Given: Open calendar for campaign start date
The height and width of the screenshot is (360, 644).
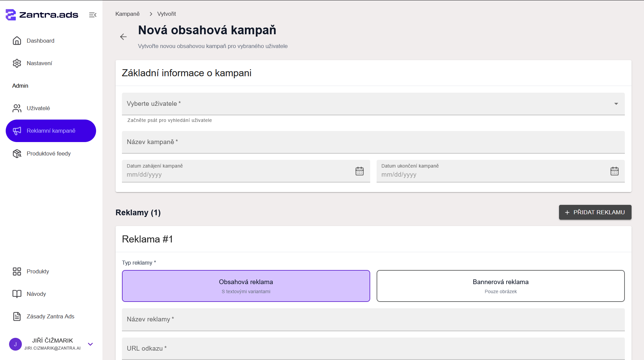Looking at the screenshot, I should click(x=359, y=171).
